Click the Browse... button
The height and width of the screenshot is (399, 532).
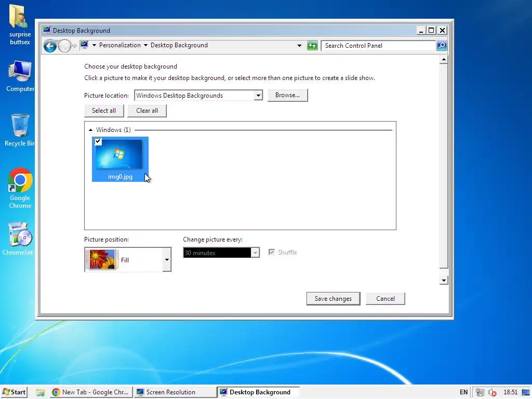[x=287, y=96]
